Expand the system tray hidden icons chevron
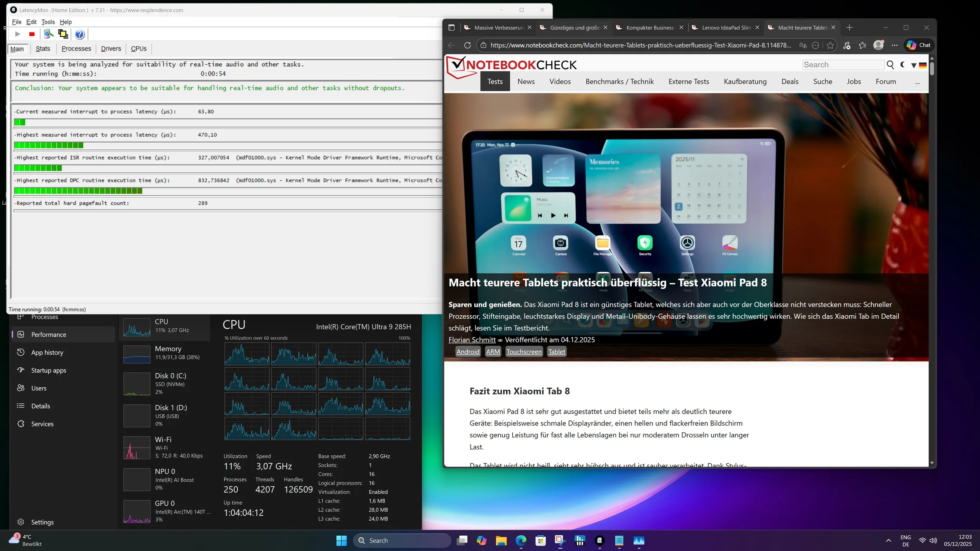This screenshot has height=551, width=980. 889,540
